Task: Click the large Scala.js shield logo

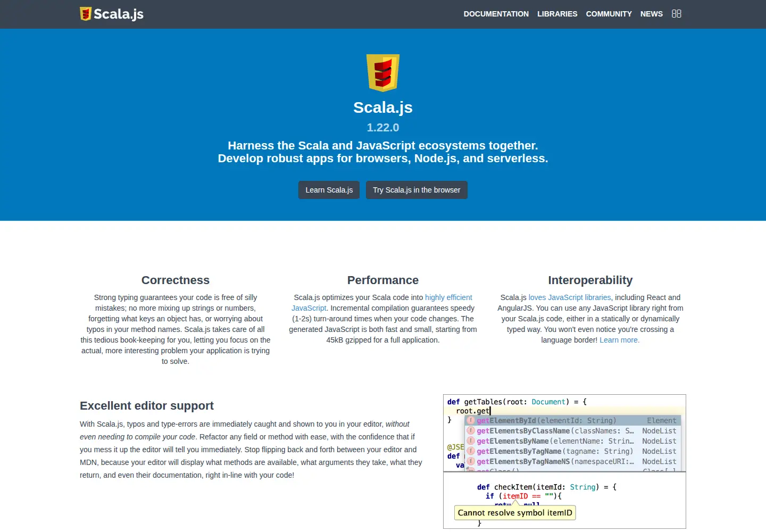Action: pos(383,73)
